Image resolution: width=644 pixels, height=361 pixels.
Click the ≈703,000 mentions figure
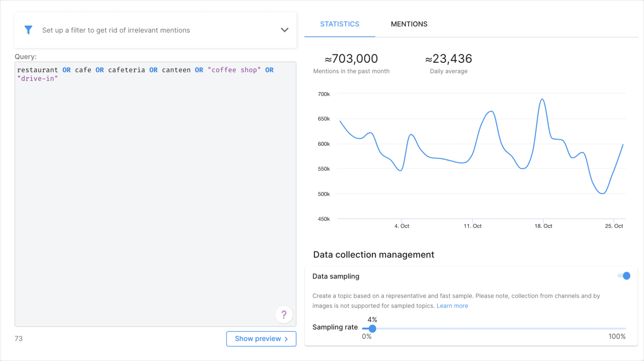[351, 58]
